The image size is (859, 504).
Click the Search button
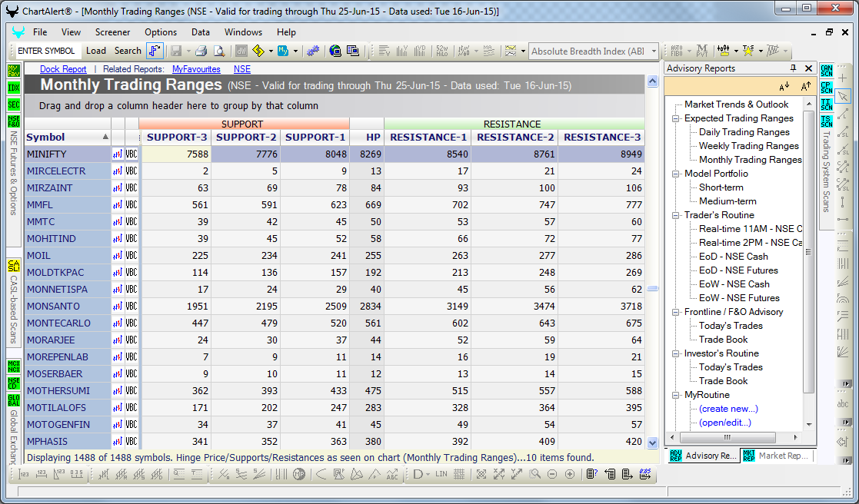[128, 51]
